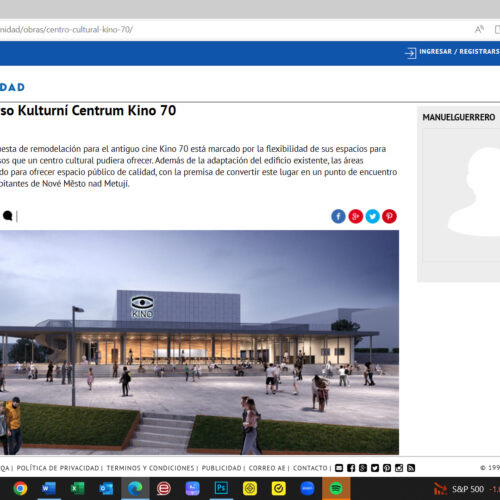The height and width of the screenshot is (500, 500).
Task: Open comments via speech bubble icon
Action: (x=8, y=216)
